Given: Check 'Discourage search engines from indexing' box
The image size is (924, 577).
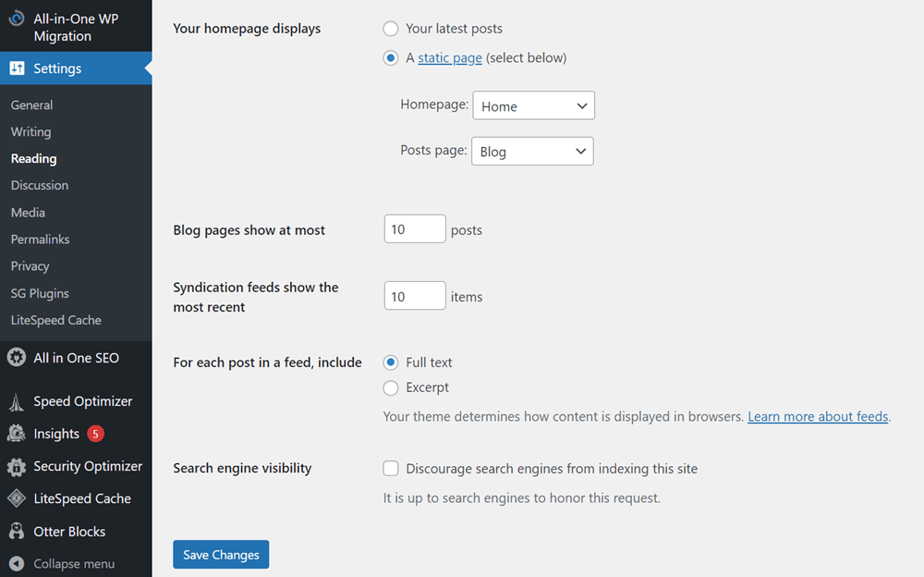Looking at the screenshot, I should (x=391, y=469).
